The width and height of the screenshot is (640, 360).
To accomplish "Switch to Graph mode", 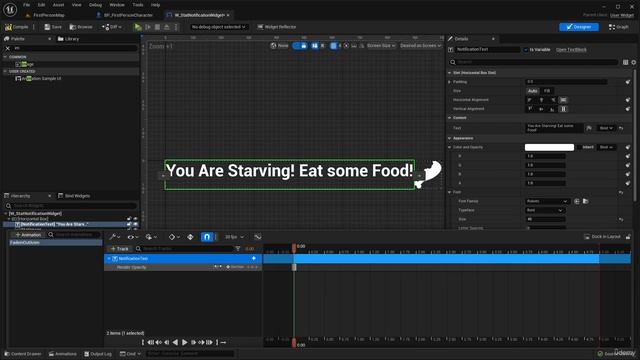I will click(x=618, y=27).
